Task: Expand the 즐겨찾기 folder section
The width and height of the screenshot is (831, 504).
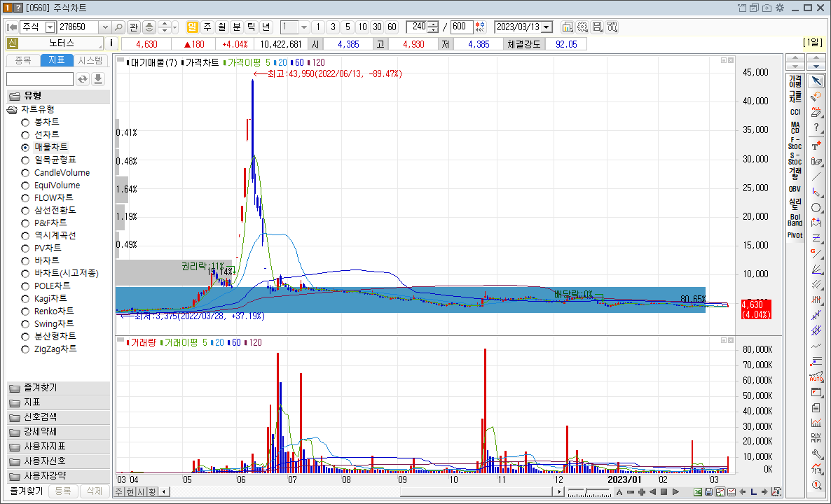Action: tap(58, 388)
